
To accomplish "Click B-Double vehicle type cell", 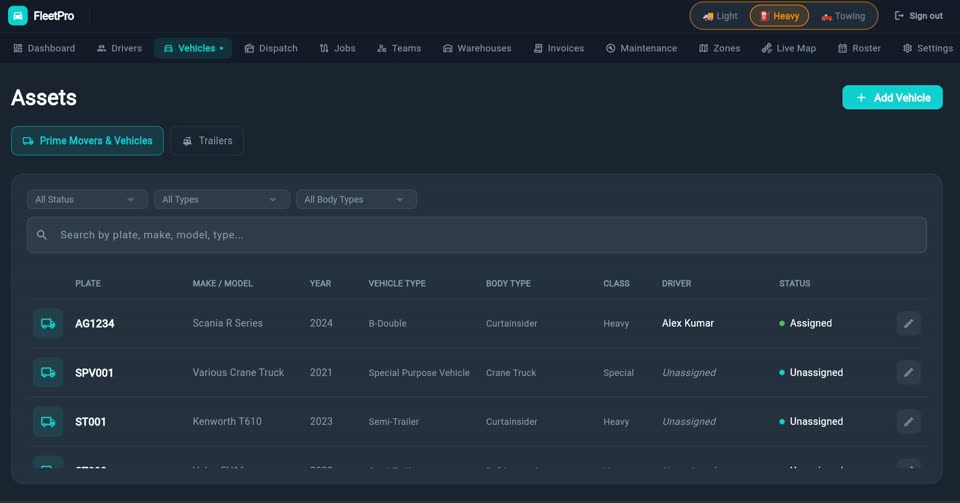I will (x=388, y=323).
